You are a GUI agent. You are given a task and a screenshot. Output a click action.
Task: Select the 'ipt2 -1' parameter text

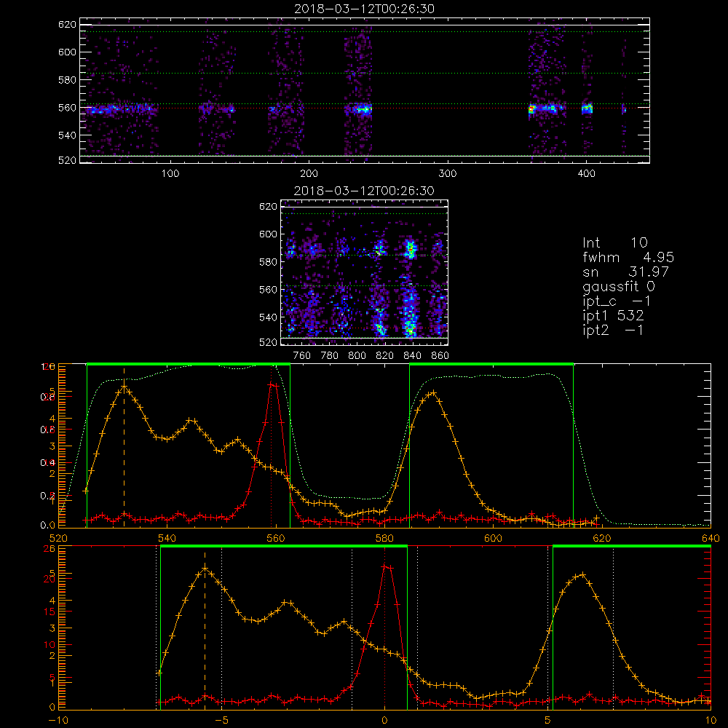[613, 330]
